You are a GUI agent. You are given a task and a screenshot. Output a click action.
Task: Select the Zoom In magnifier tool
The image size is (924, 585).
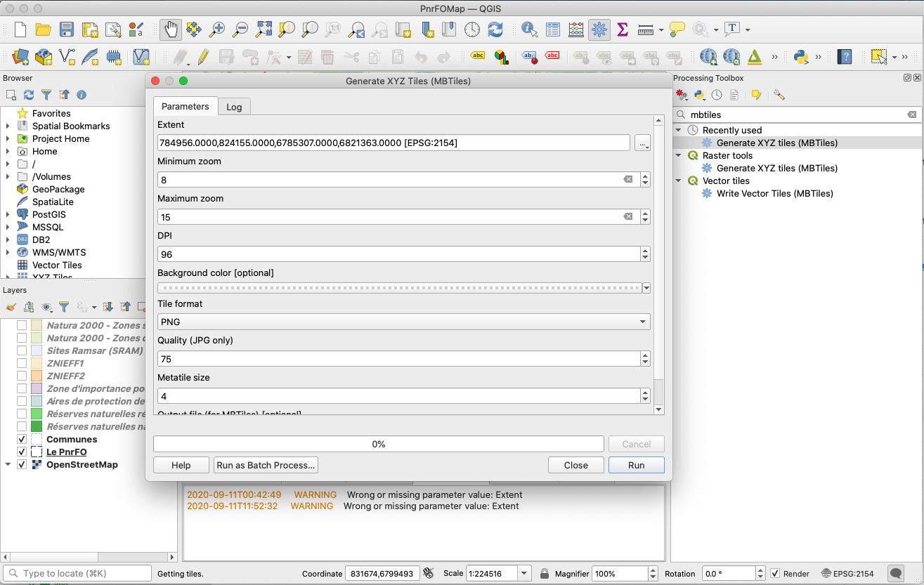[218, 29]
